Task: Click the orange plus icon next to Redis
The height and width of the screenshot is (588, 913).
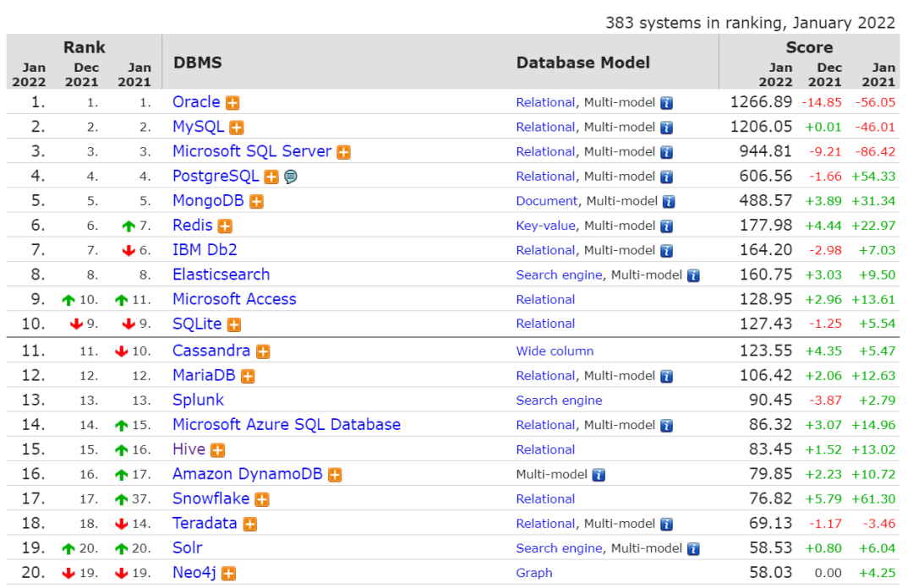Action: point(225,226)
